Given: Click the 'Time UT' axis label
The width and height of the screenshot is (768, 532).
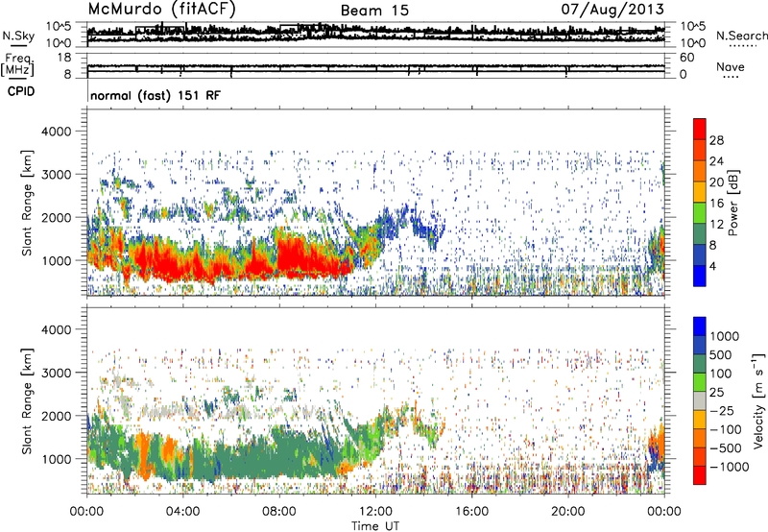Looking at the screenshot, I should (375, 525).
